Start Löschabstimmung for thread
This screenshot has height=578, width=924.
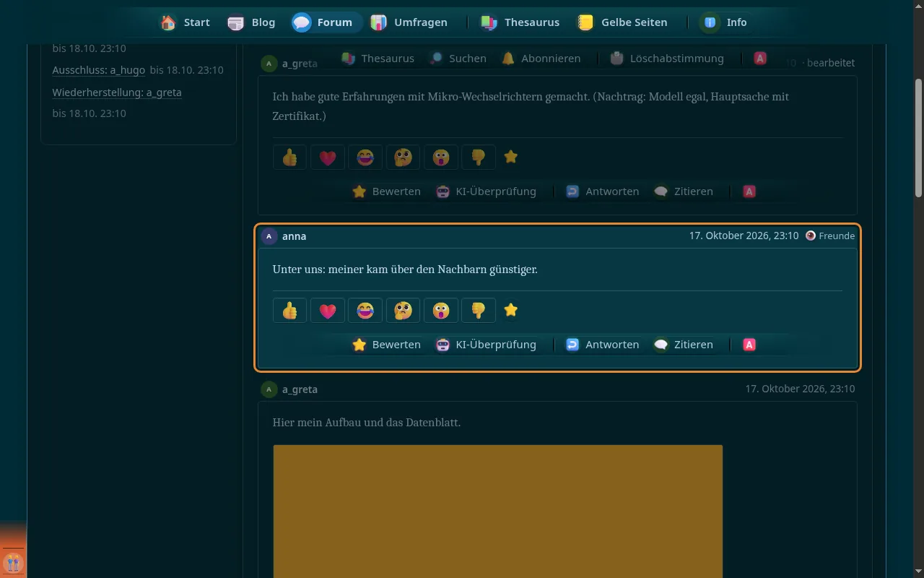pos(666,59)
